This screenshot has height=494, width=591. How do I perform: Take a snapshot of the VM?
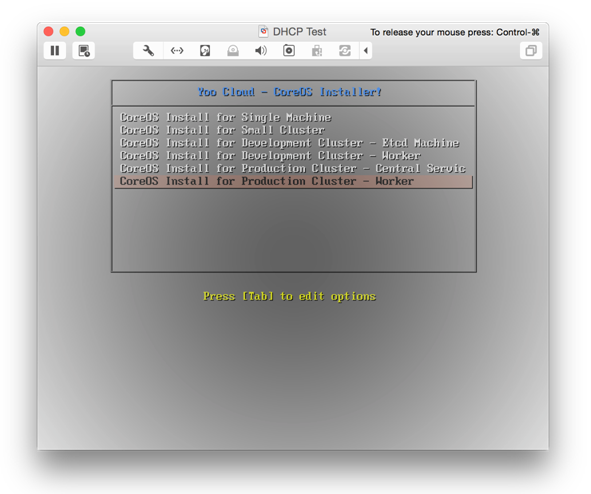[x=84, y=50]
